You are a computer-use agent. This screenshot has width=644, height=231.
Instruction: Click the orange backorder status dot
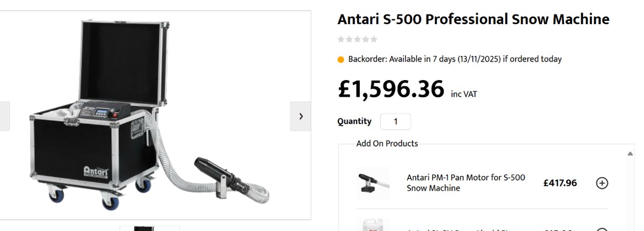pyautogui.click(x=341, y=60)
